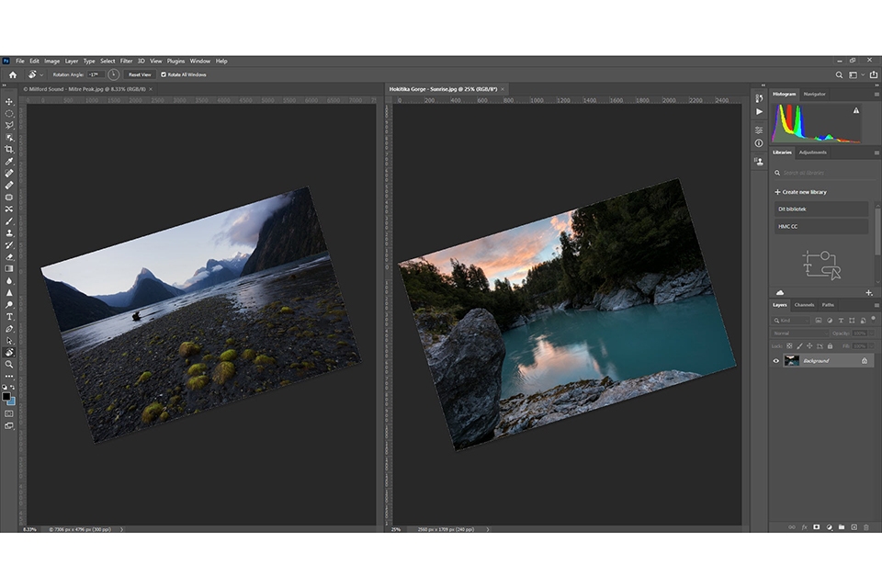
Task: Activate the Crop tool
Action: tap(9, 147)
